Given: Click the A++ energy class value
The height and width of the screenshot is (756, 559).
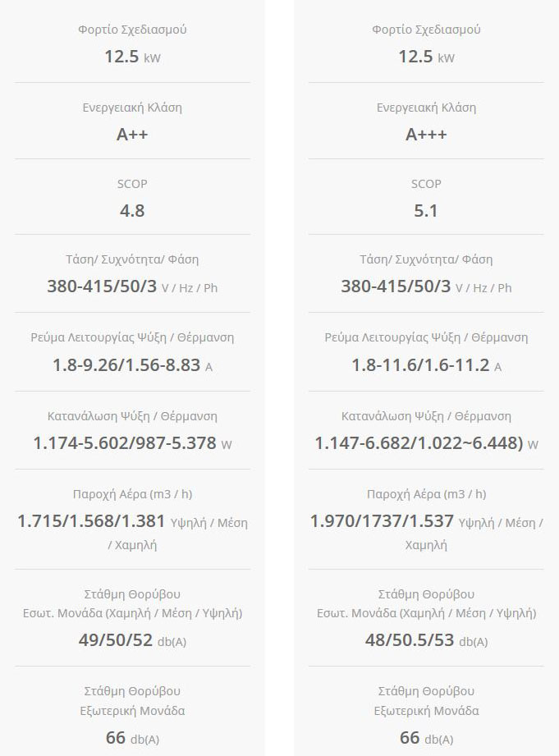Looking at the screenshot, I should 132,135.
